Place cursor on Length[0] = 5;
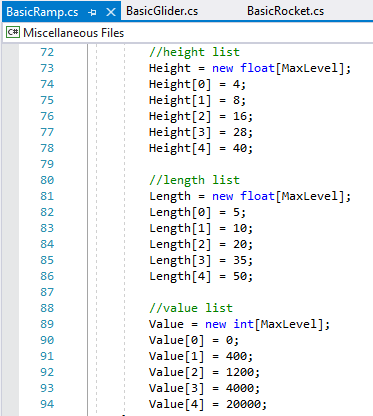 (x=197, y=212)
